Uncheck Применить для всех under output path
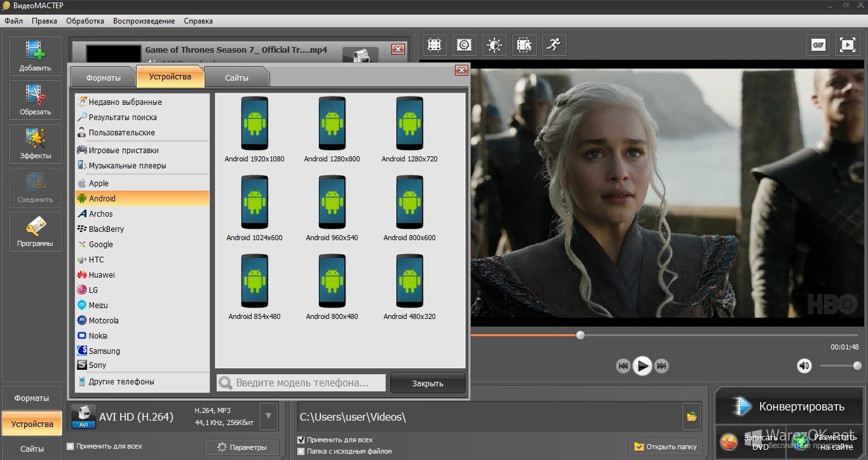Viewport: 868px width, 460px height. pos(301,440)
